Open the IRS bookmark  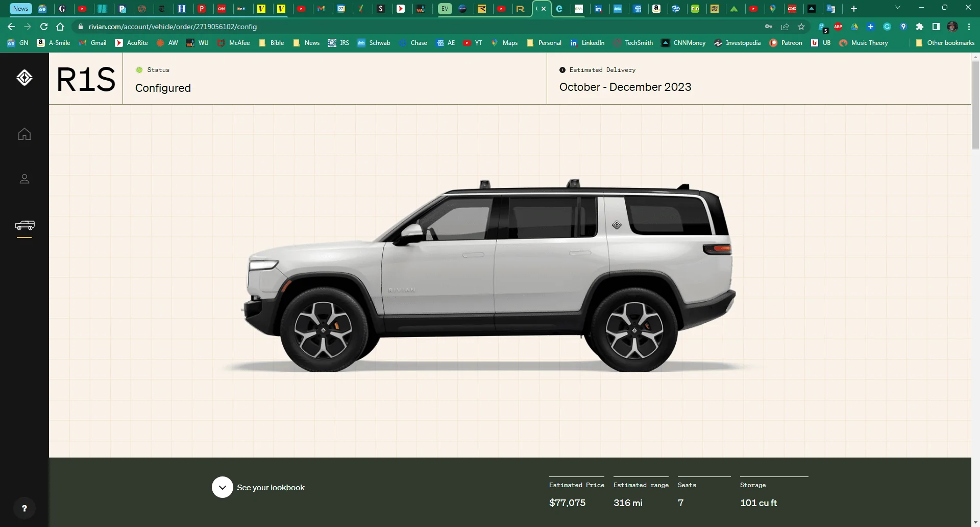tap(339, 43)
